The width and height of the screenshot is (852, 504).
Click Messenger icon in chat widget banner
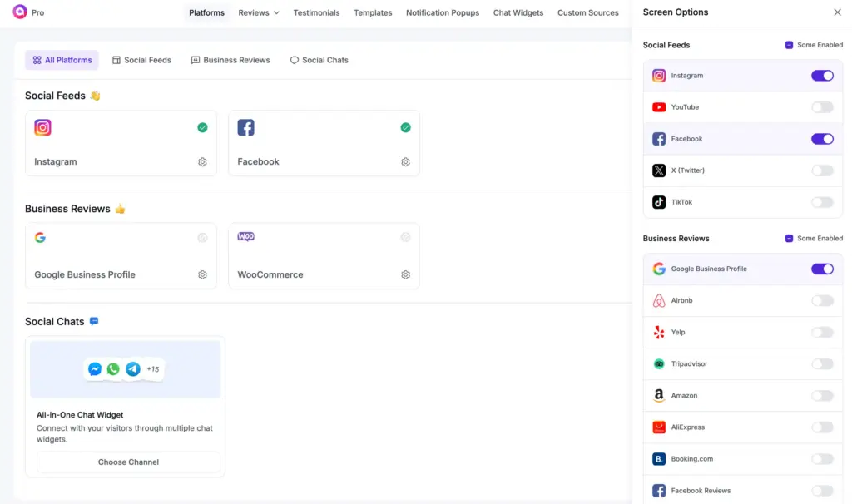95,369
